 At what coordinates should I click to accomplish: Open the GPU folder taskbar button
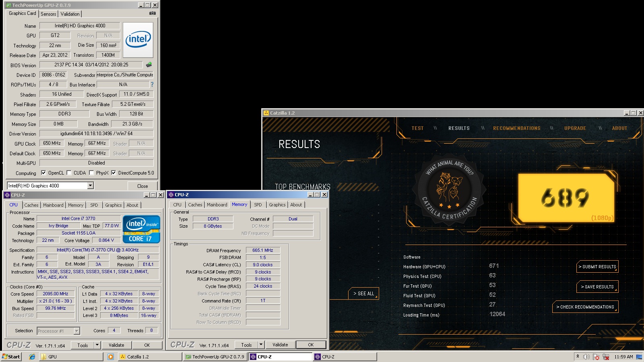click(70, 357)
